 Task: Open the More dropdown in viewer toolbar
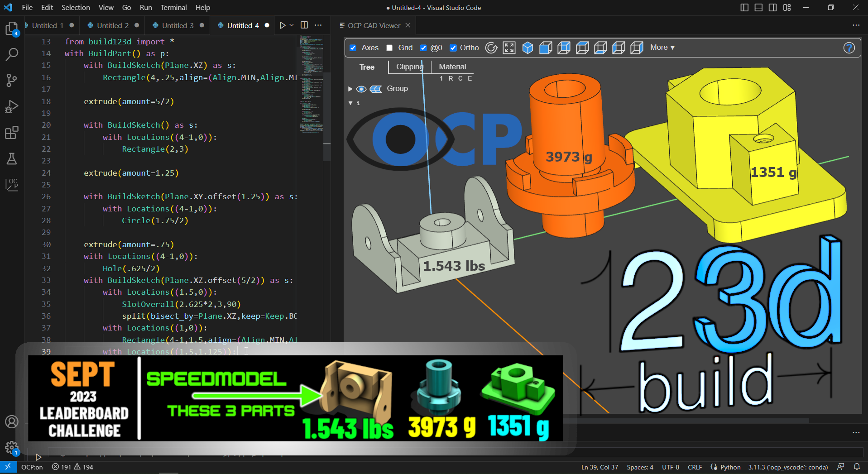pyautogui.click(x=662, y=48)
